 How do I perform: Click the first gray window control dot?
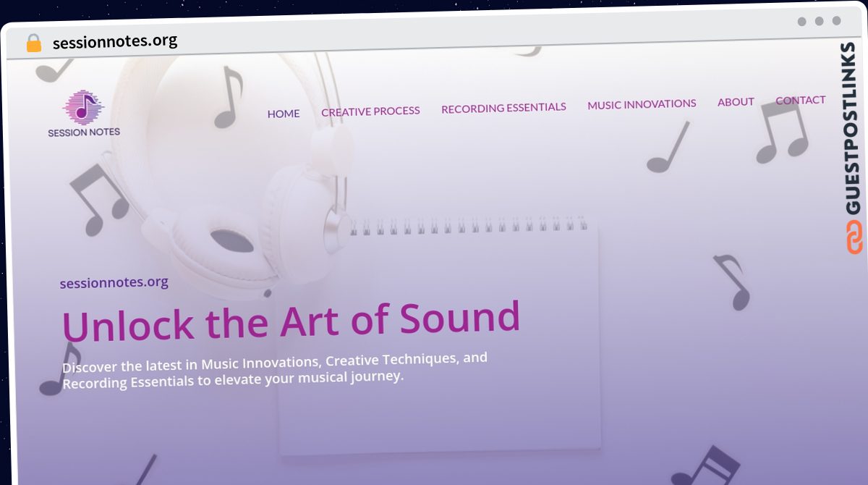802,22
